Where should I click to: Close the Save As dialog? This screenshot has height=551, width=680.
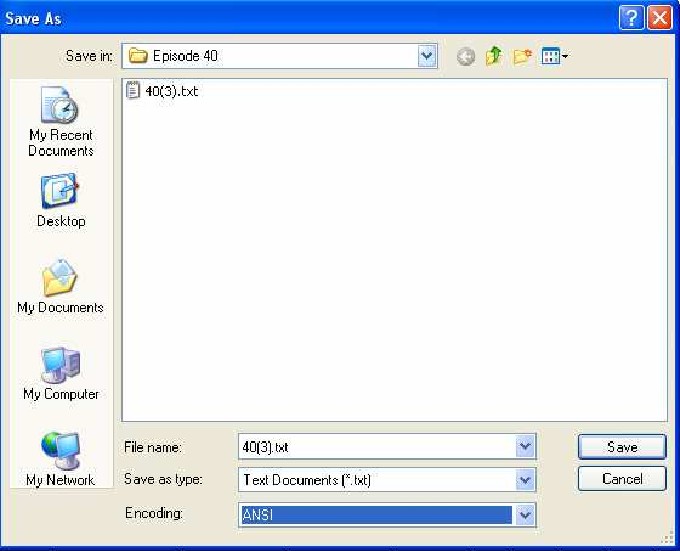[x=660, y=18]
